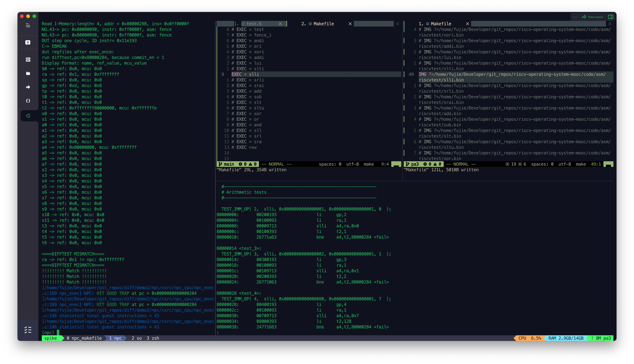Switch to tmux window '0 npc_makefile'
The image size is (634, 364).
pyautogui.click(x=84, y=338)
